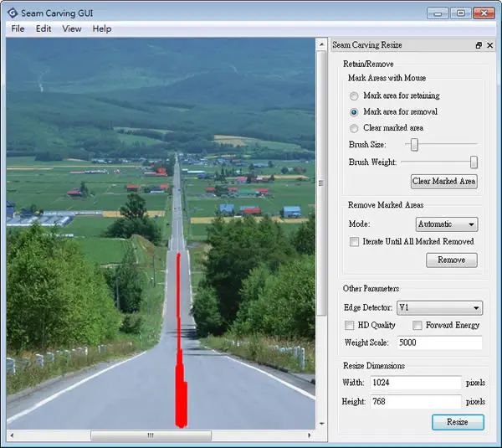
Task: Open the File menu
Action: click(x=18, y=28)
